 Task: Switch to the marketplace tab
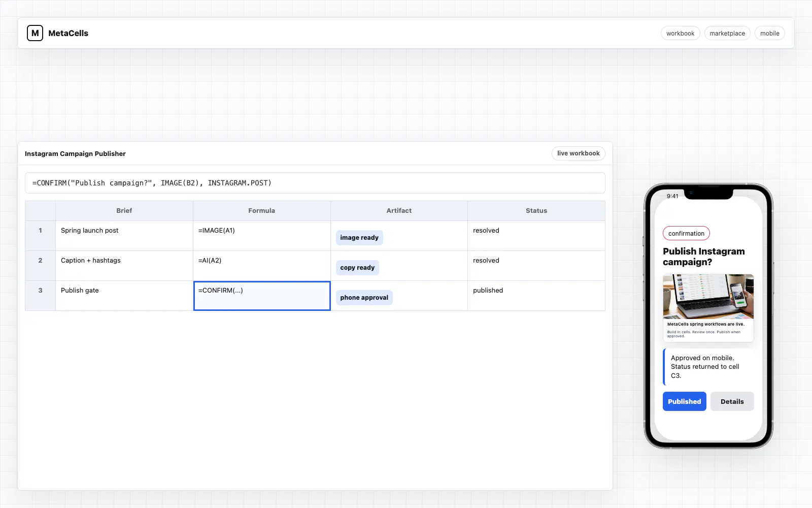[x=727, y=33]
